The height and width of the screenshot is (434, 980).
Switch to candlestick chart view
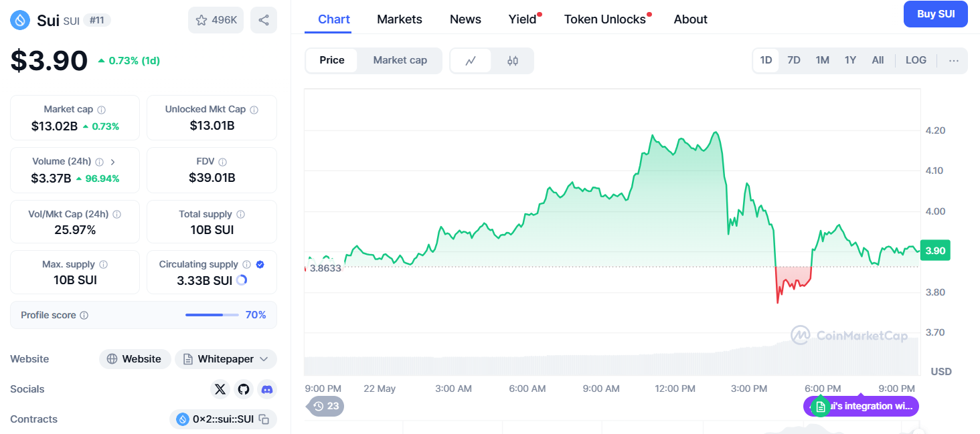(513, 61)
